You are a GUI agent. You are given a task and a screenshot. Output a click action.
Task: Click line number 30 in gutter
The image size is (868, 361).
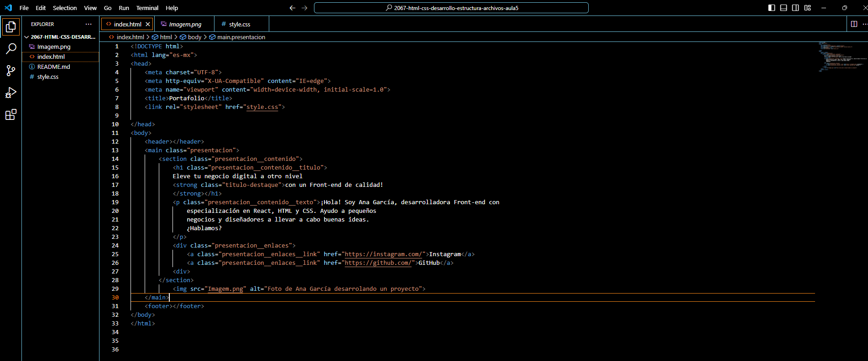coord(115,297)
